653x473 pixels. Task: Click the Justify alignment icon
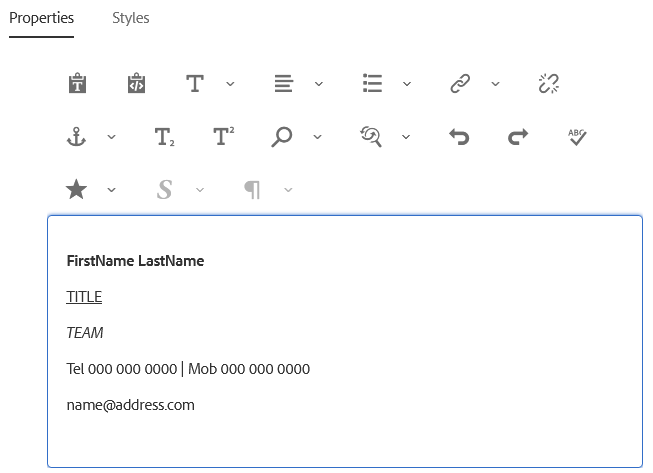pyautogui.click(x=284, y=84)
